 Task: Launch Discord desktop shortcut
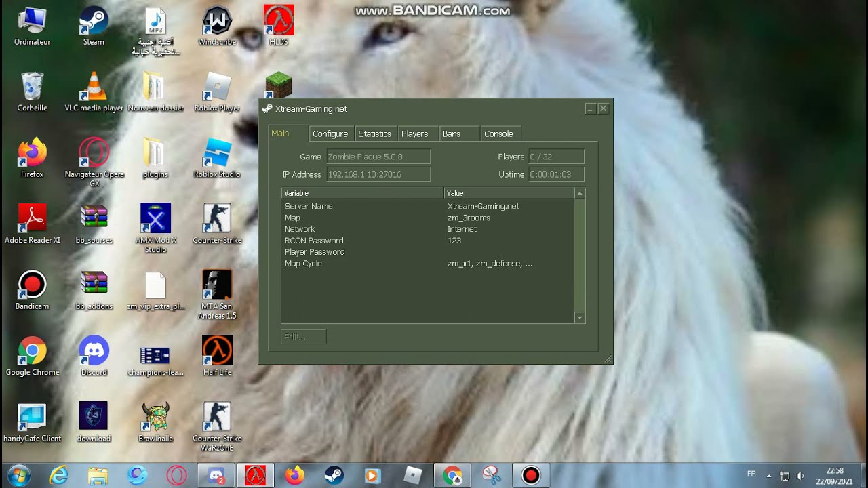[94, 356]
